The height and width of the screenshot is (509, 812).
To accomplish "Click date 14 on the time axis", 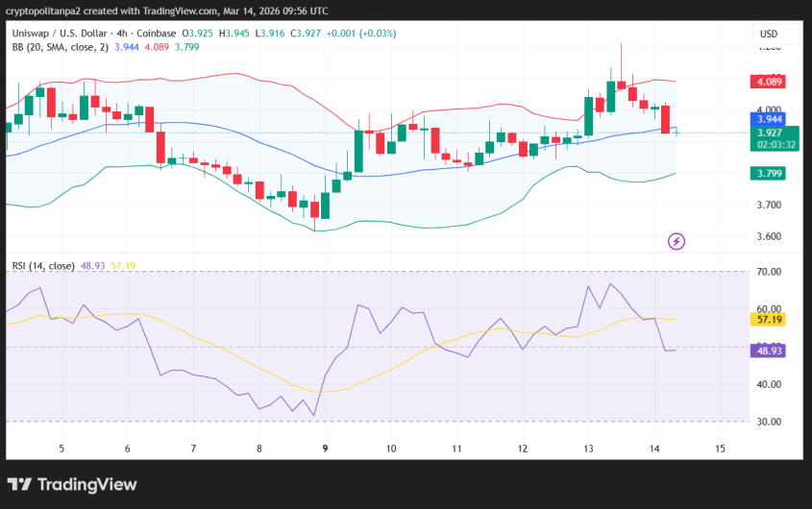I will coord(654,448).
